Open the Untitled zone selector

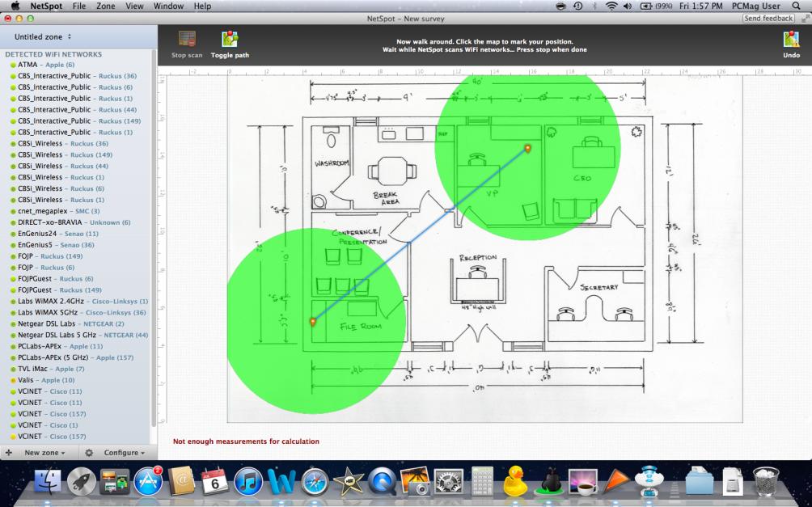(x=43, y=36)
